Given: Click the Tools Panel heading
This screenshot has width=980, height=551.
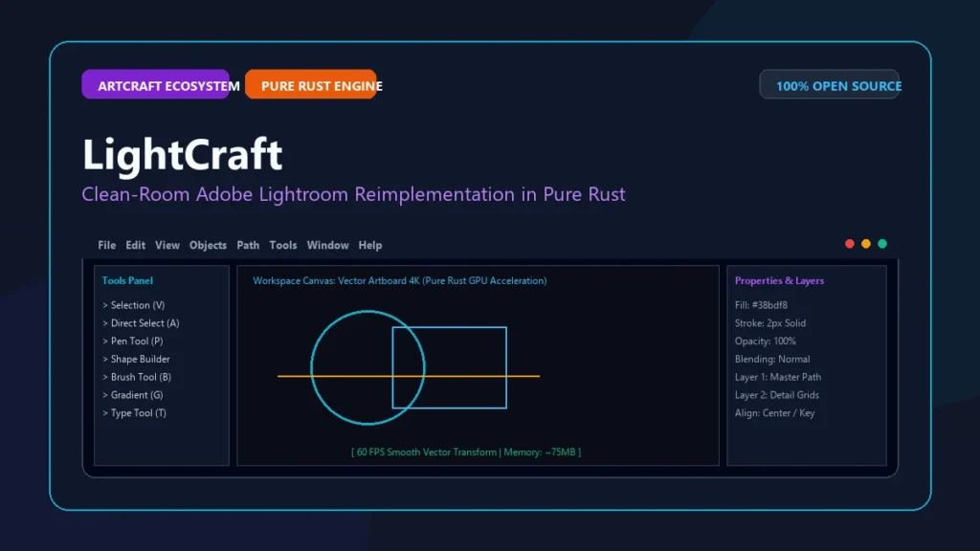Looking at the screenshot, I should (x=127, y=280).
